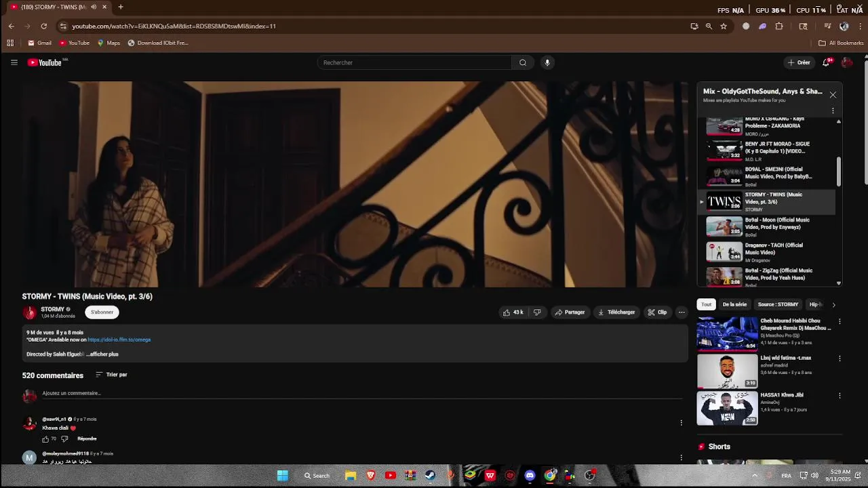Open comment menu for @xaw9l_n1 comment

pos(682,423)
